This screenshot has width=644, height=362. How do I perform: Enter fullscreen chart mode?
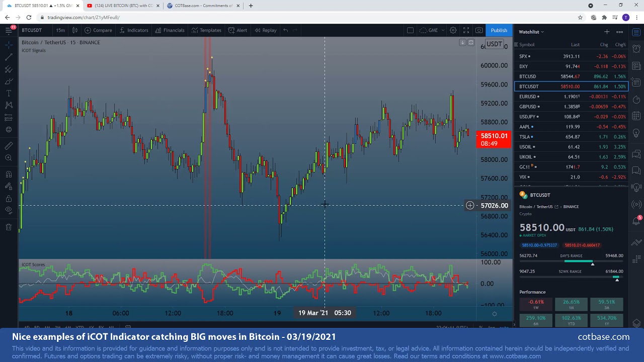click(466, 30)
